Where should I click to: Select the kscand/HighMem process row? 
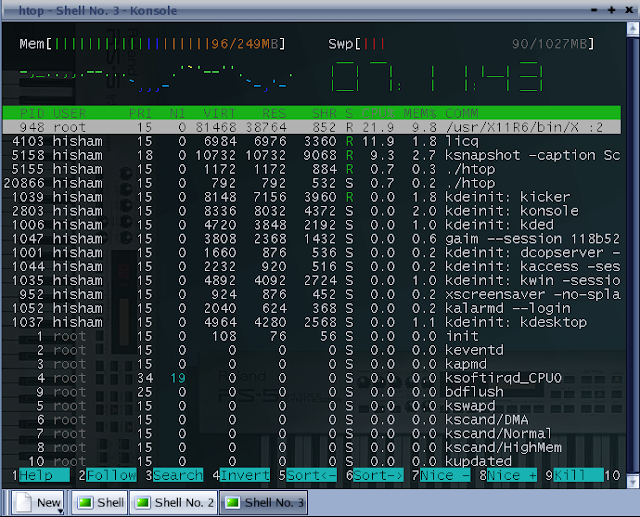point(312,447)
